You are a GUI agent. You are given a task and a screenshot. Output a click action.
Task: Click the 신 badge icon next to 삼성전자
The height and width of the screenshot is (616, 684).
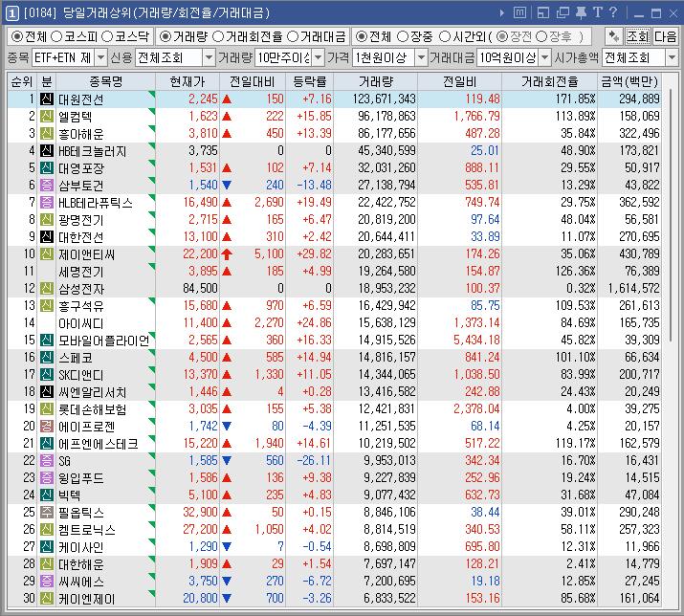[47, 288]
